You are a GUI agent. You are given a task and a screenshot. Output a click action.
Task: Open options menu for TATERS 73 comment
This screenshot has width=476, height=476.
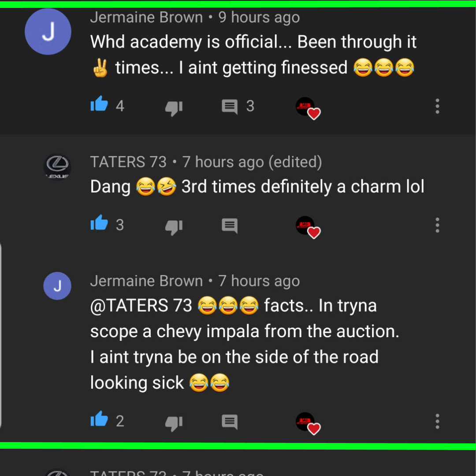click(437, 225)
